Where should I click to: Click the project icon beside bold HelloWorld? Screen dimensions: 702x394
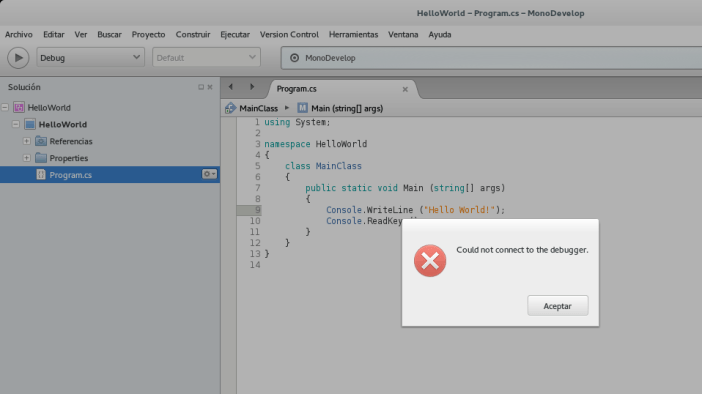pyautogui.click(x=30, y=124)
